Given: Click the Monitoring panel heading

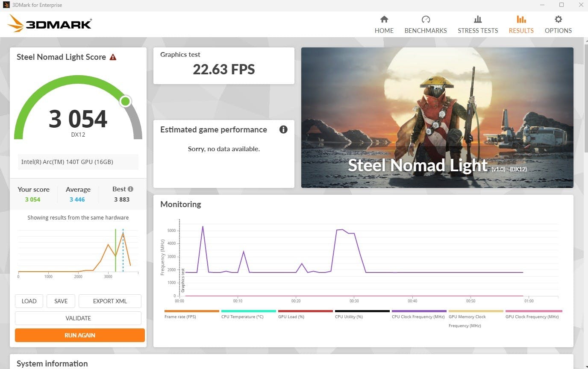Looking at the screenshot, I should 181,204.
